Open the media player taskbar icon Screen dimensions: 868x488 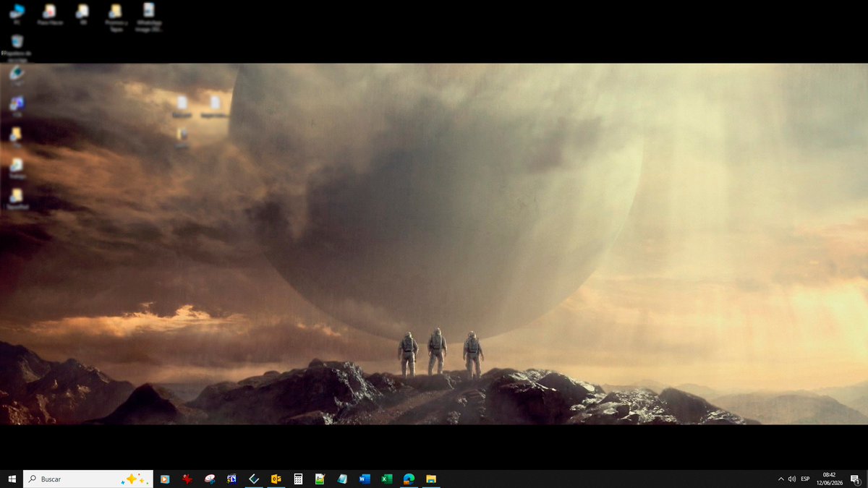165,479
